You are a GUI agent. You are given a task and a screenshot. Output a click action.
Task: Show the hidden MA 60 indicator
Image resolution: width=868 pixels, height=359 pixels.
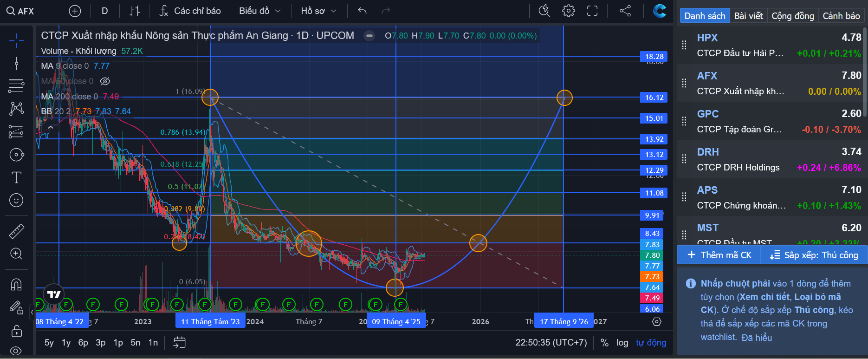click(x=105, y=81)
